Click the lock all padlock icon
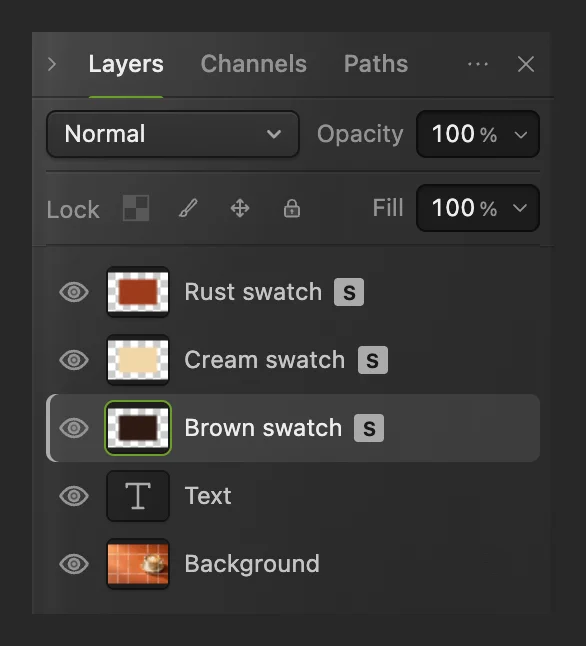586x646 pixels. (x=292, y=208)
